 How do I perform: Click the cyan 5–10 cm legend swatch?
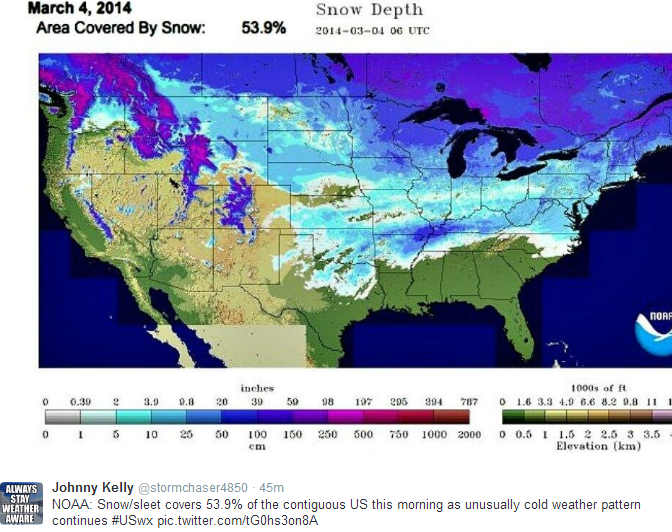pyautogui.click(x=134, y=417)
